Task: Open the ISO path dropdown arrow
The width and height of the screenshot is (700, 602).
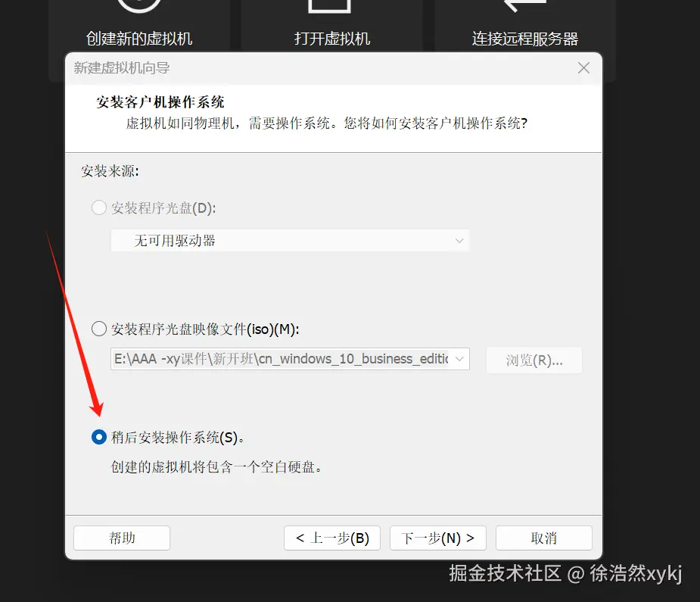Action: coord(459,359)
